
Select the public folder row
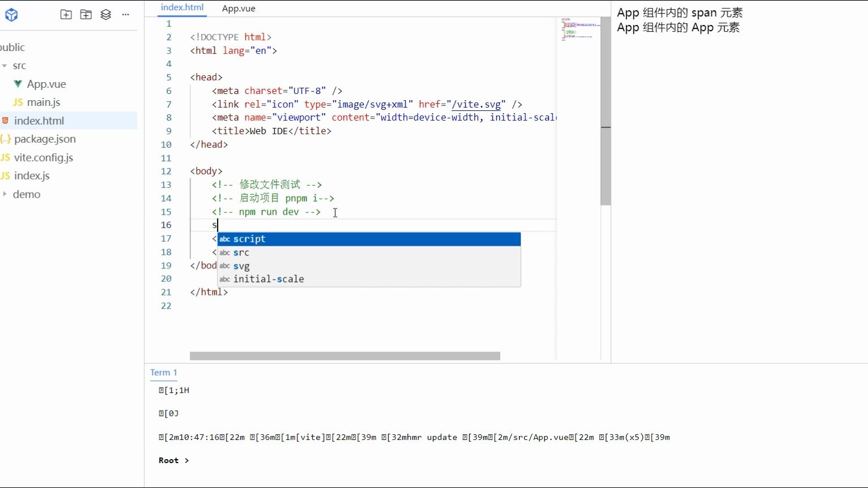pos(69,48)
